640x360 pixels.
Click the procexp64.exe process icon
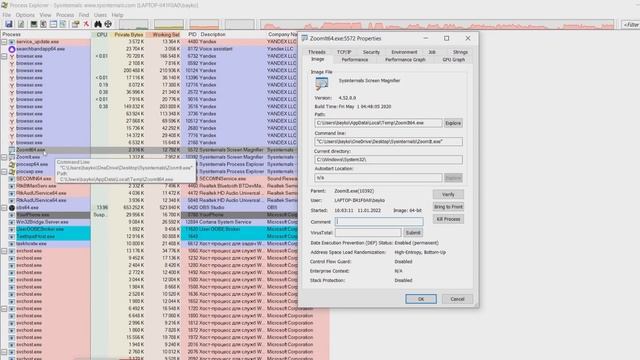12,164
